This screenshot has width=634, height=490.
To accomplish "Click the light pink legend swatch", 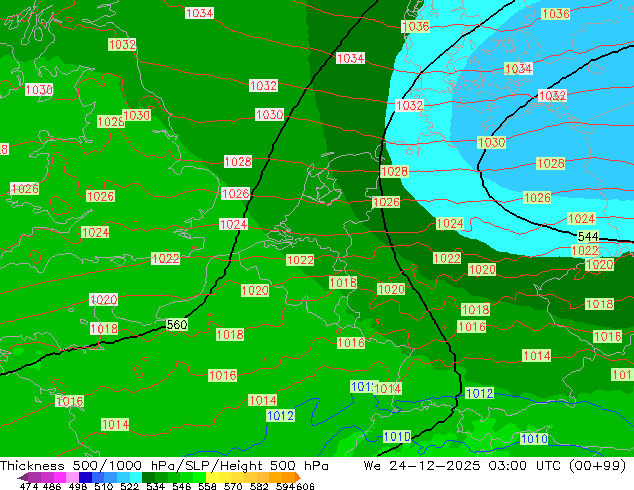I will (72, 477).
